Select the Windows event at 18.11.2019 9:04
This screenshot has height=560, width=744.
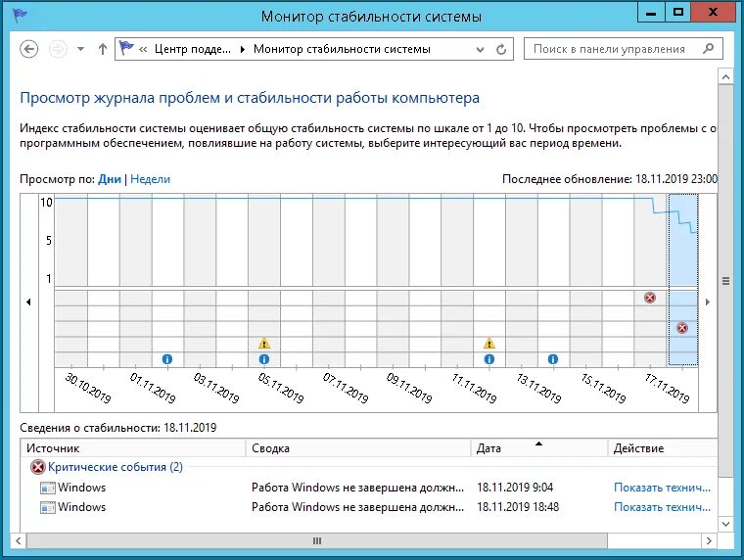(369, 488)
